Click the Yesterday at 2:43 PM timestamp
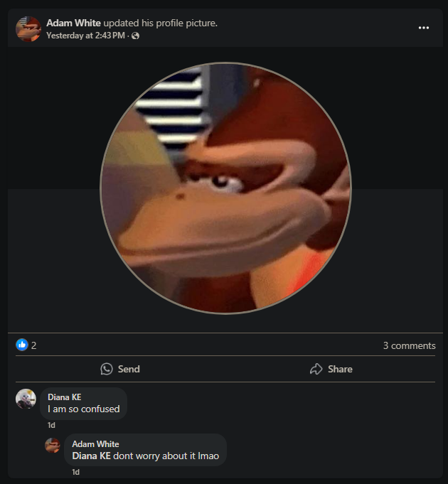The height and width of the screenshot is (484, 448). (85, 36)
